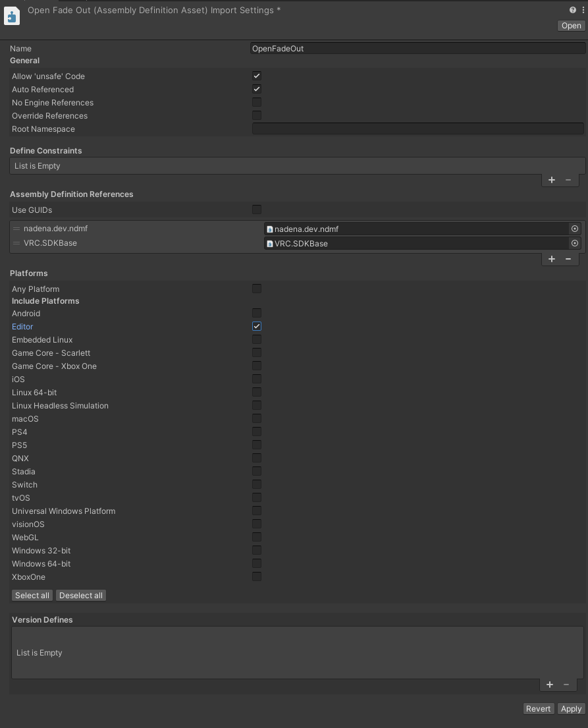
Task: Include the macOS platform
Action: coord(257,418)
